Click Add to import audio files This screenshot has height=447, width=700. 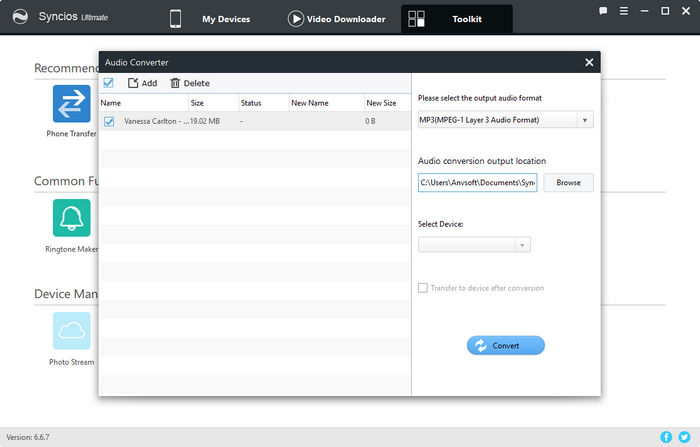(x=142, y=83)
